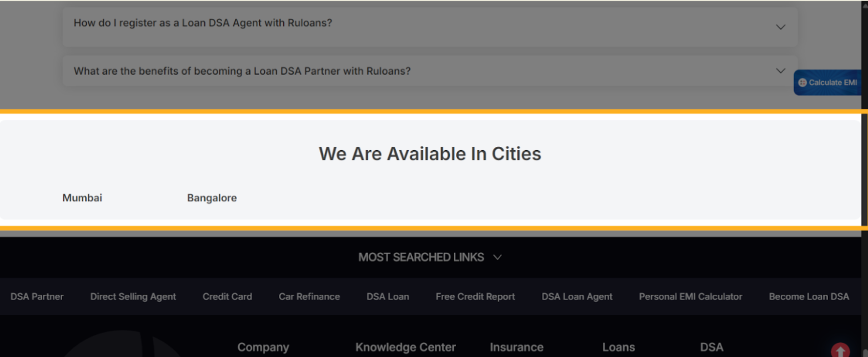The height and width of the screenshot is (357, 868).
Task: Open the Become Loan DSA link
Action: pos(809,297)
